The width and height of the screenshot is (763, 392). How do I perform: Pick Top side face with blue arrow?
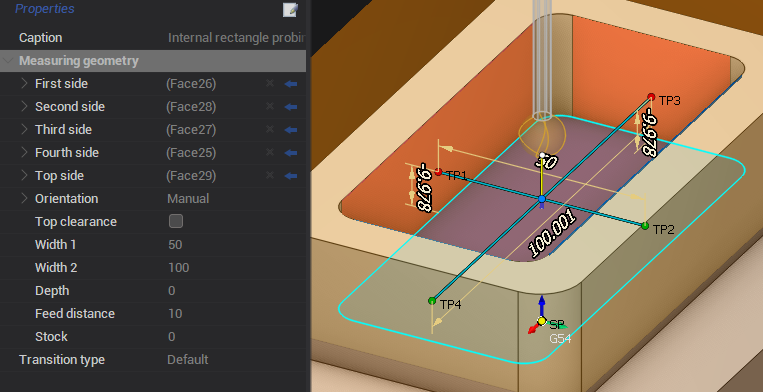click(291, 175)
